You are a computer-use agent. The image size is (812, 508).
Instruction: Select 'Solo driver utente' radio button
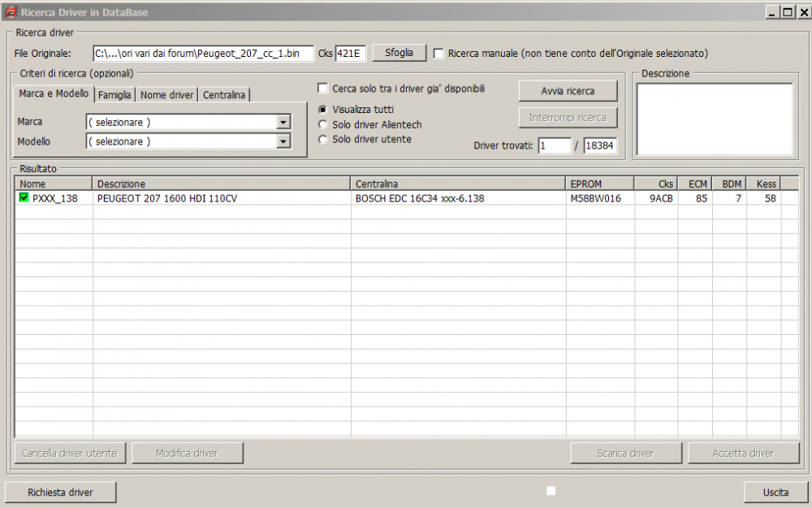pos(323,139)
